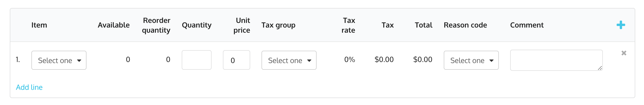Image resolution: width=644 pixels, height=105 pixels.
Task: Expand the Tax group dropdown
Action: coord(289,60)
